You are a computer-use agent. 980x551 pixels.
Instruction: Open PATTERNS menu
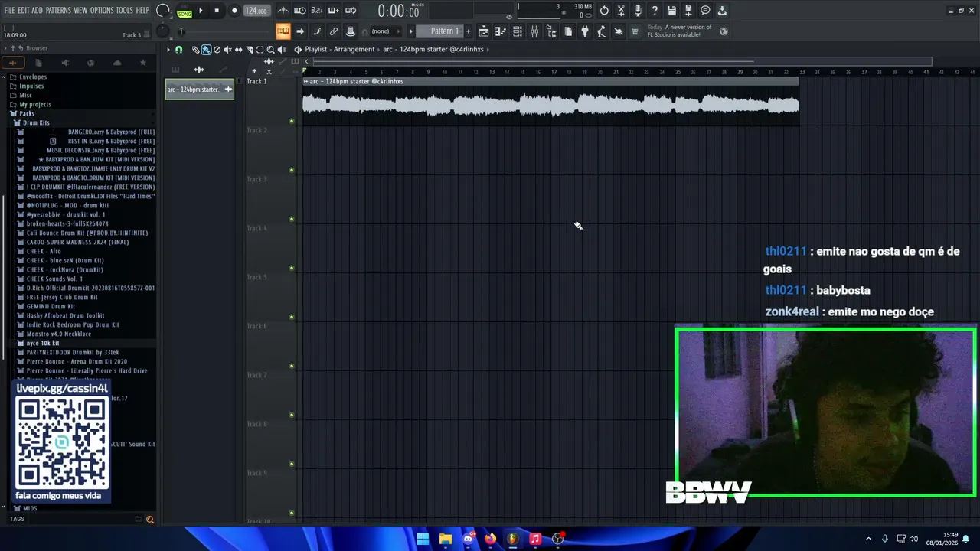(x=58, y=11)
